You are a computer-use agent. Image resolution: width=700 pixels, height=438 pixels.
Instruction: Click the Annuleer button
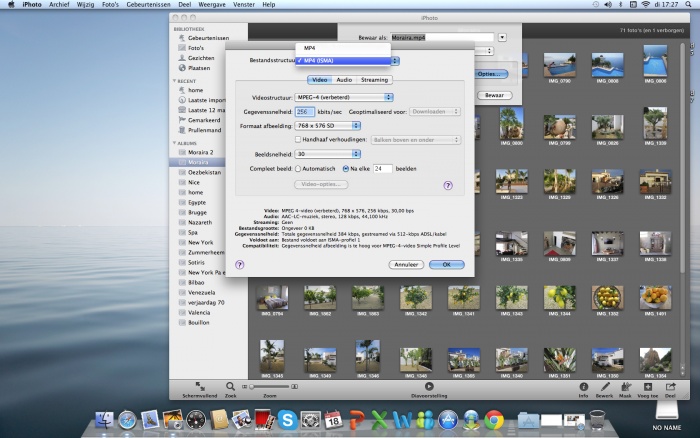tap(406, 264)
